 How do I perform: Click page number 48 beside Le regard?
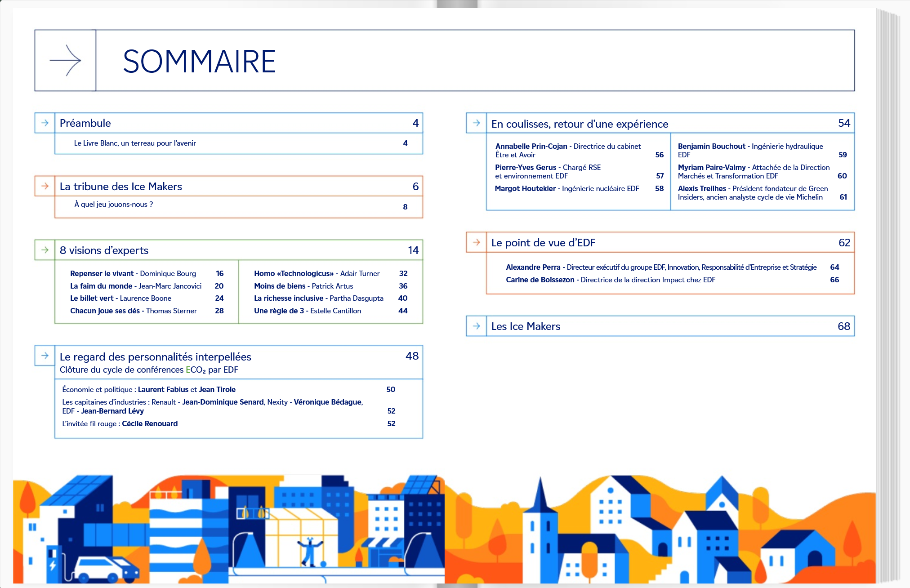(x=412, y=356)
